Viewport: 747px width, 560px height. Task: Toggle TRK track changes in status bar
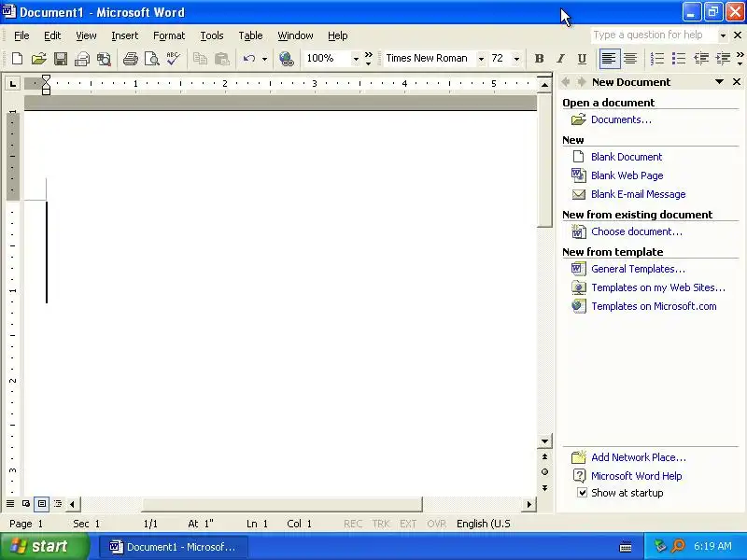[x=381, y=524]
